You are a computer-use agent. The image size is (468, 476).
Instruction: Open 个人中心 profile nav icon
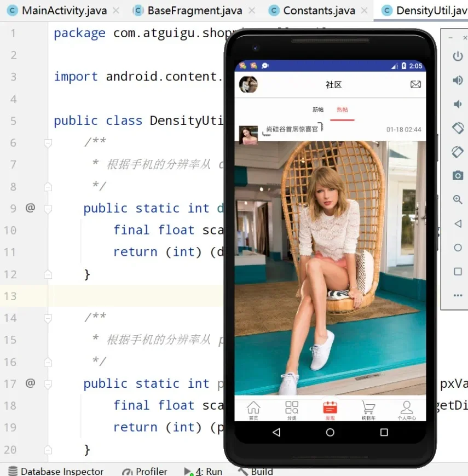pyautogui.click(x=406, y=409)
